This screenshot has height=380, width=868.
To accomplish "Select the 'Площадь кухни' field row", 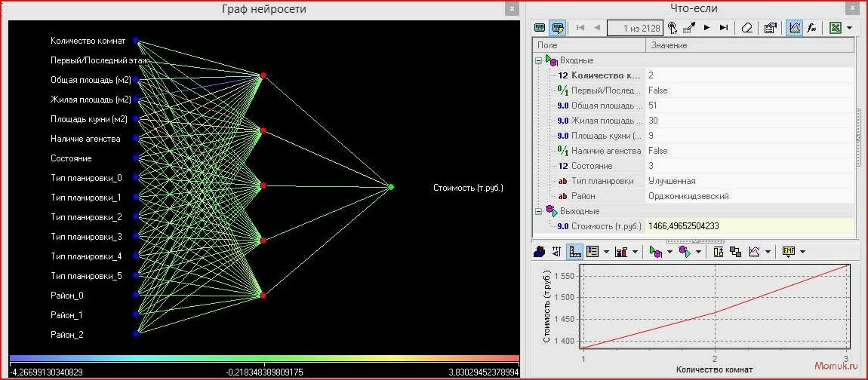I will click(694, 135).
